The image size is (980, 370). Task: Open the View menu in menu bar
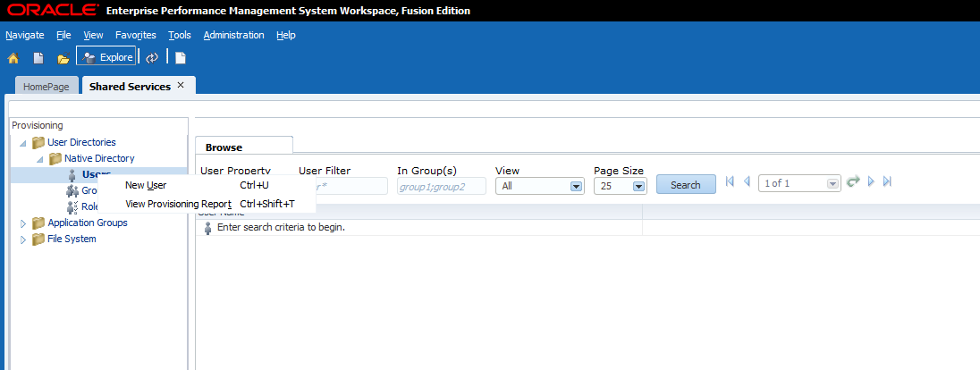pyautogui.click(x=93, y=35)
